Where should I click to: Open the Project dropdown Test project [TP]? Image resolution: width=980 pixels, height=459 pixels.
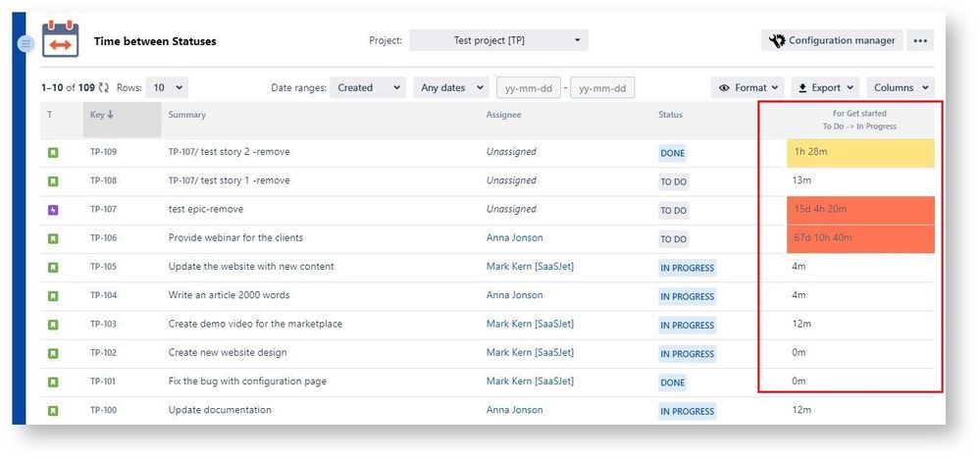498,40
